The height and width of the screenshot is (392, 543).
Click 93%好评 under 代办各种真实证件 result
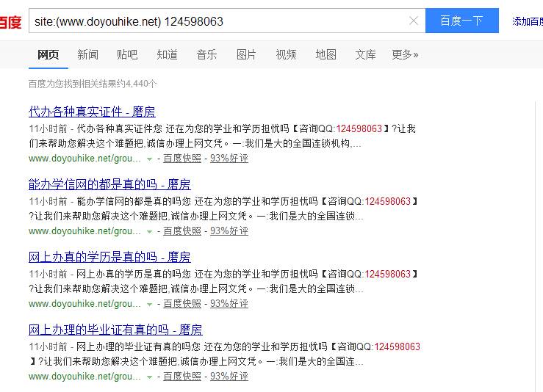(x=229, y=159)
